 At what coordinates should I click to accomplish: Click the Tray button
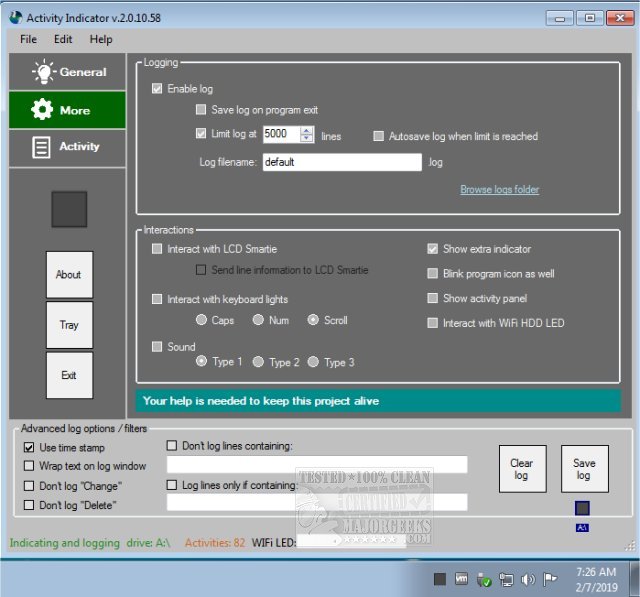69,325
